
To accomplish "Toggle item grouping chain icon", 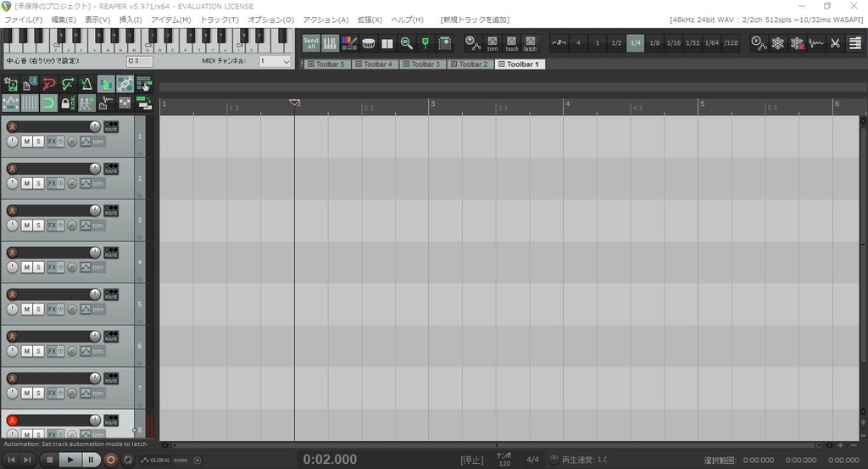I will 125,84.
